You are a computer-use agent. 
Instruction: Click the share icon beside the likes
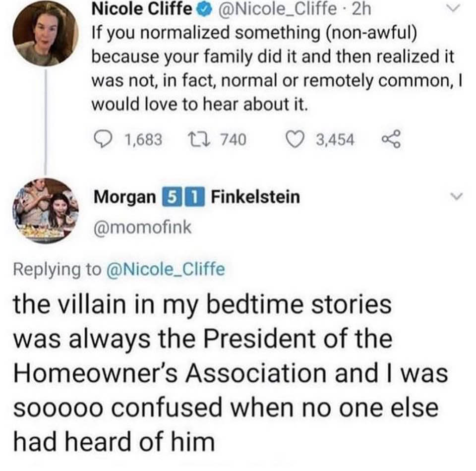tap(386, 140)
